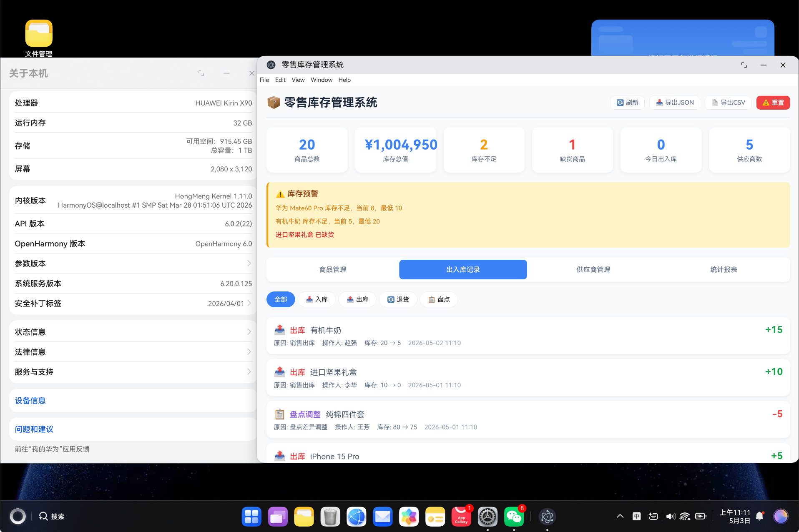The image size is (799, 532).
Task: Click the 库存总值 stat card
Action: [x=395, y=150]
